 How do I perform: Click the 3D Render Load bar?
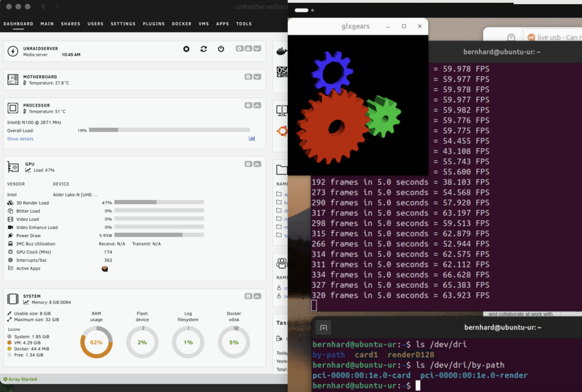click(x=159, y=202)
